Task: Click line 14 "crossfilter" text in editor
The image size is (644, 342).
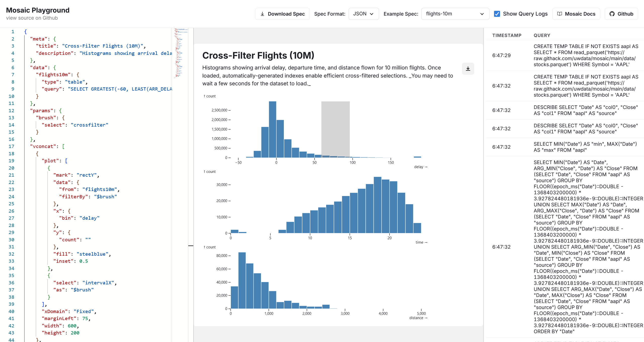Action: [x=89, y=125]
